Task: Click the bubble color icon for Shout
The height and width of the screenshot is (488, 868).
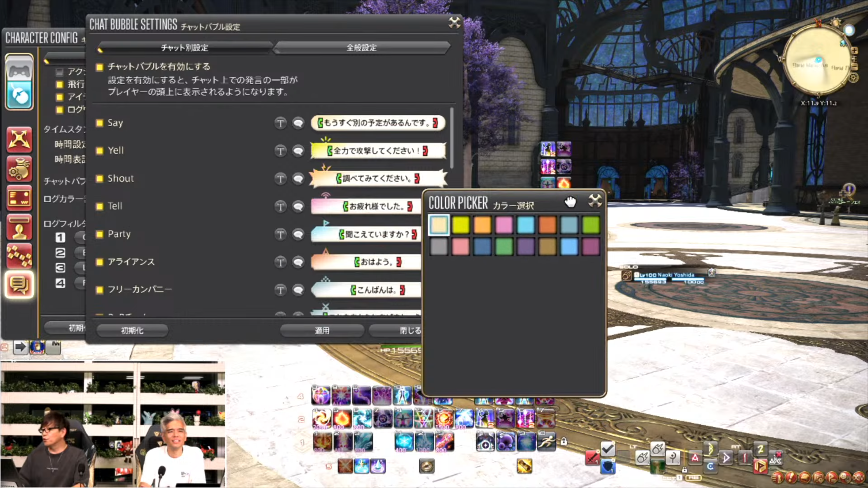Action: pyautogui.click(x=298, y=178)
